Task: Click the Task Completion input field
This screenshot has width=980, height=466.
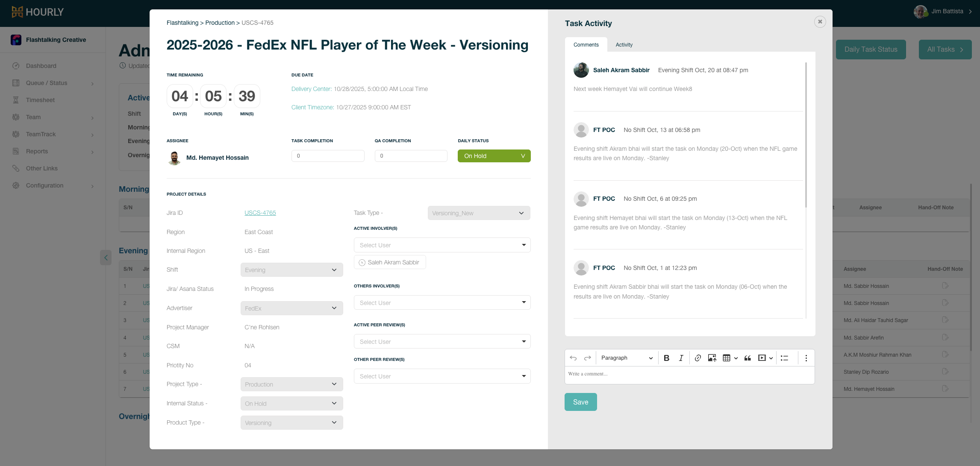Action: point(327,156)
